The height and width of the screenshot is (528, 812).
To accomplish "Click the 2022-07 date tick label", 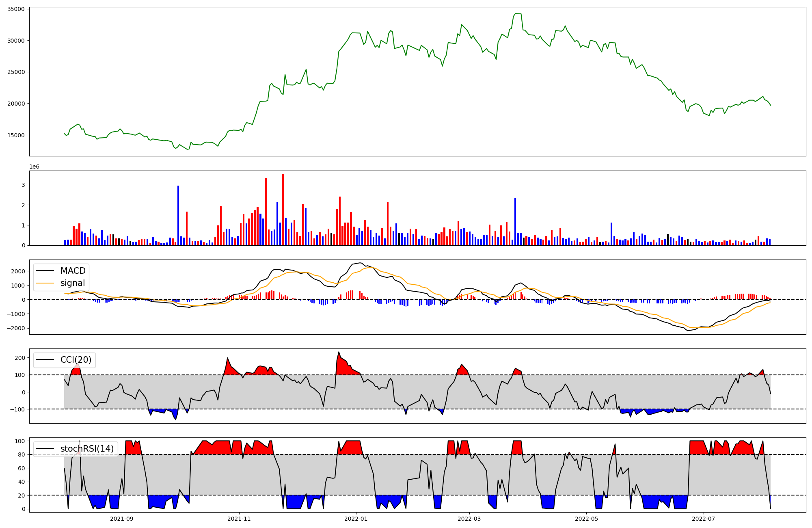I will click(703, 519).
